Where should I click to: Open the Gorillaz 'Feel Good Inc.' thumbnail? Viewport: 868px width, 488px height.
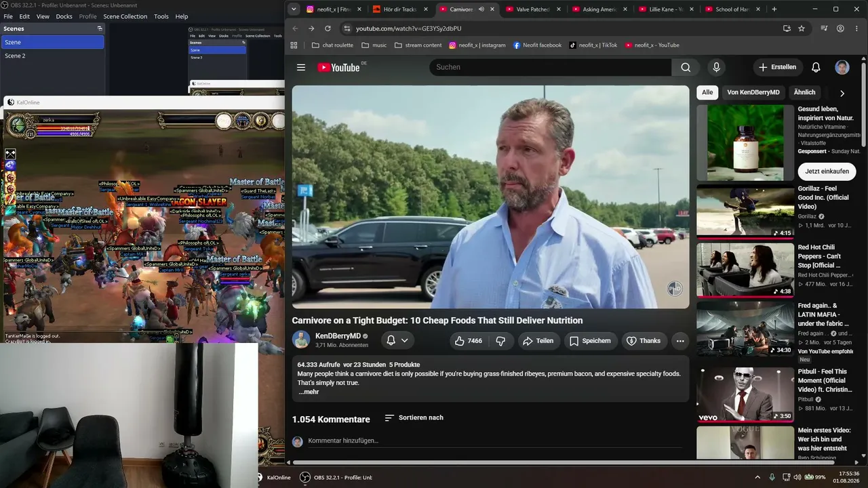[745, 211]
